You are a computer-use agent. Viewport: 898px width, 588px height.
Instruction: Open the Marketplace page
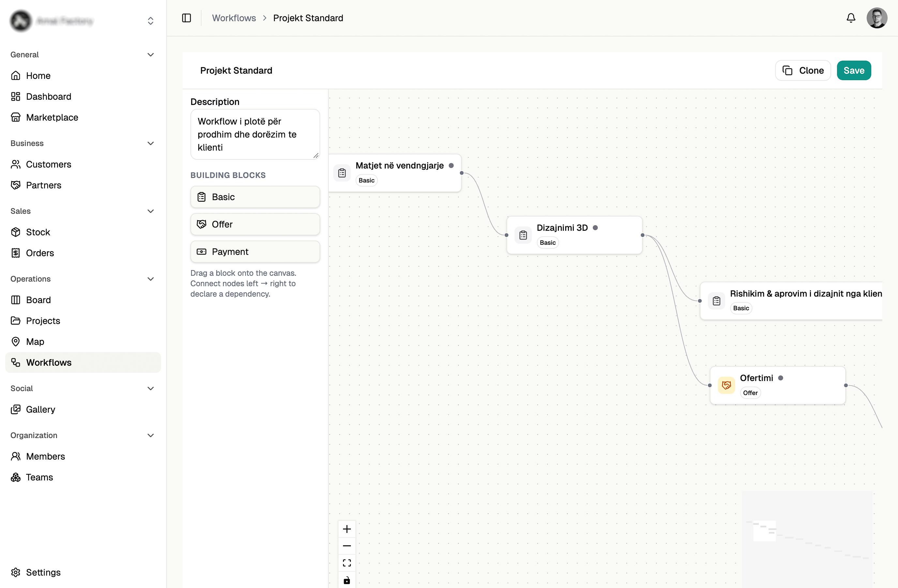(x=83, y=117)
